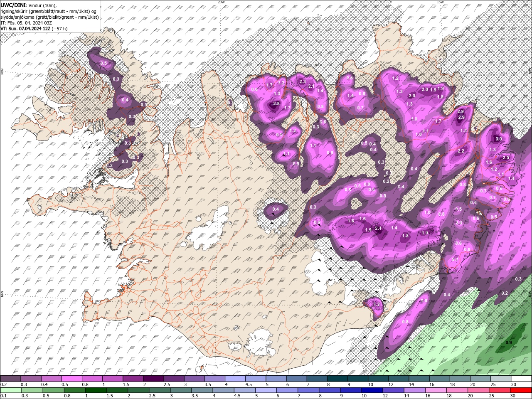The width and height of the screenshot is (532, 399).
Task: Select upper legend swatch between 12 and 14
Action: click(x=398, y=379)
